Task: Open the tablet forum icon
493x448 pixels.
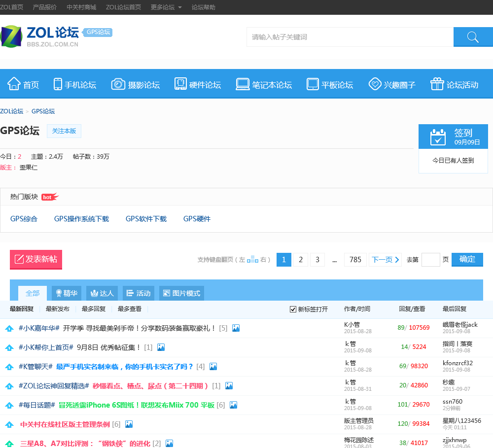Action: (313, 84)
